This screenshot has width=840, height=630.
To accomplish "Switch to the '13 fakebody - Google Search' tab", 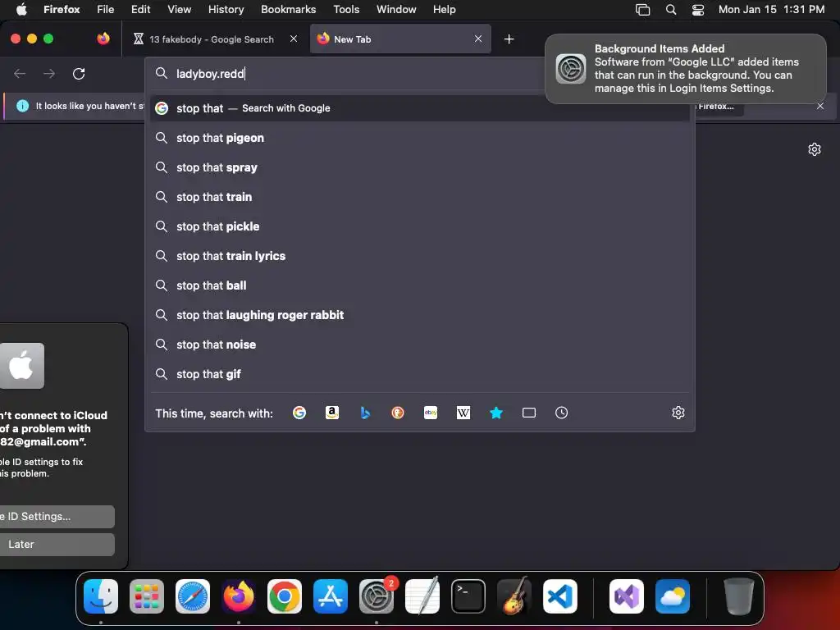I will tap(212, 39).
